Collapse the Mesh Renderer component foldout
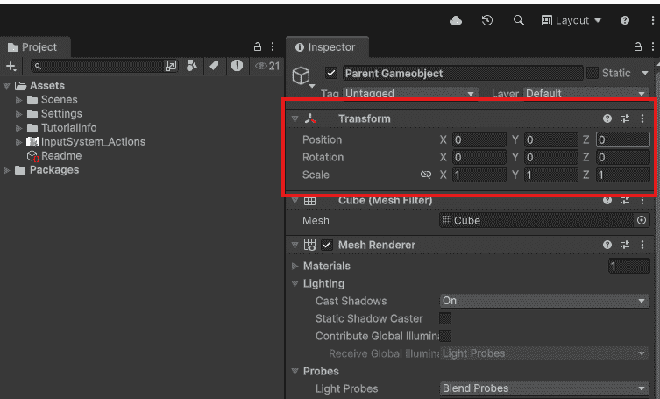This screenshot has height=399, width=660. click(x=295, y=245)
